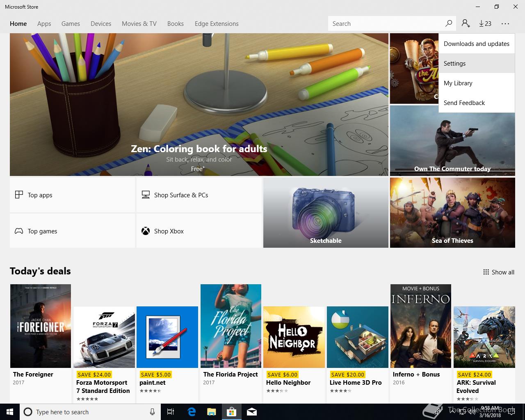
Task: Launch Microsoft Edge from the taskbar
Action: coord(192,412)
